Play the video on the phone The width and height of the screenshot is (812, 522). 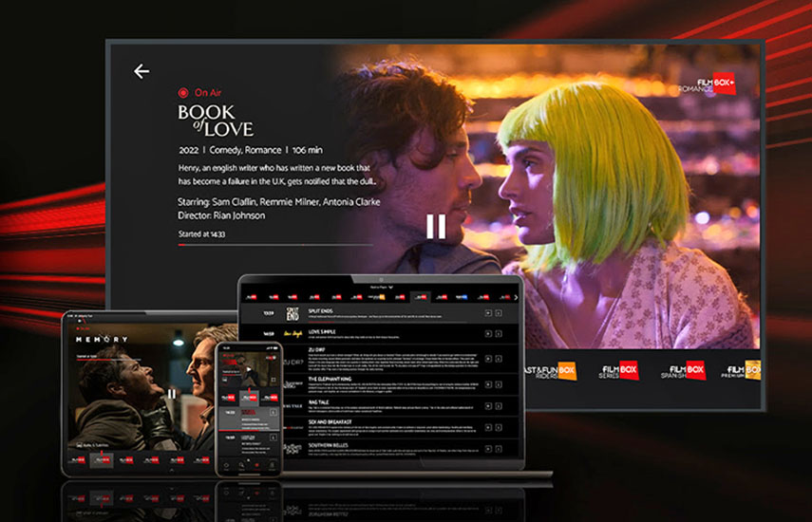[248, 369]
